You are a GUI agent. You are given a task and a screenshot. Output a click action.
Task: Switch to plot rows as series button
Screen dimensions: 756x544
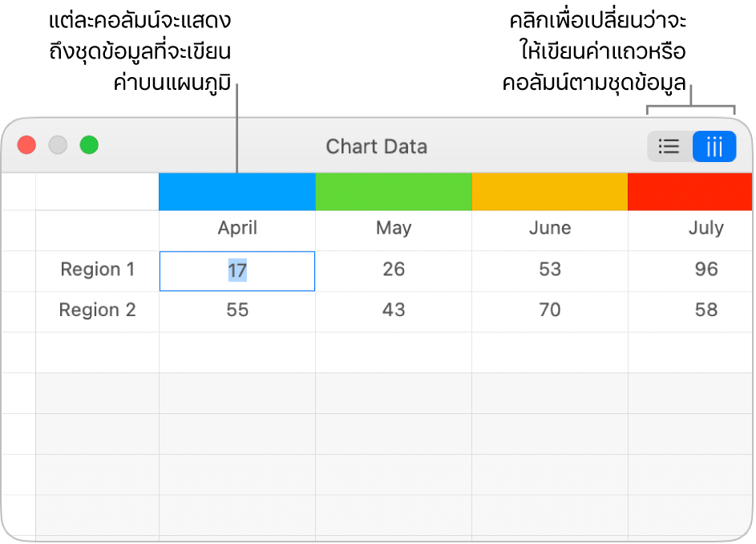pos(669,147)
